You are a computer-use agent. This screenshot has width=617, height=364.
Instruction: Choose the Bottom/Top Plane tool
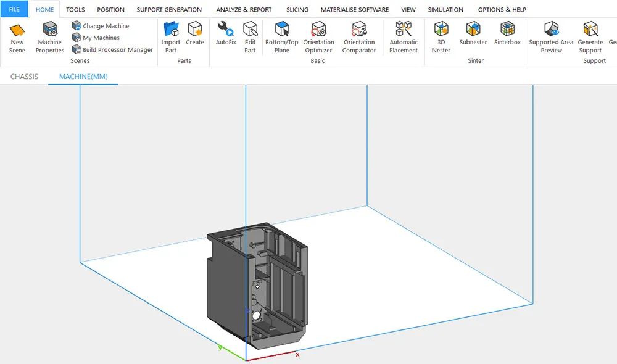click(282, 38)
